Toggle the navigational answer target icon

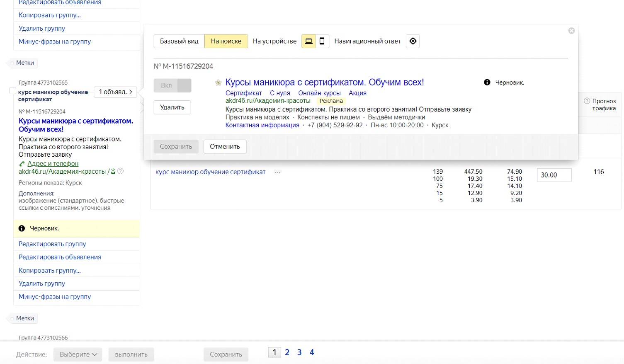413,41
